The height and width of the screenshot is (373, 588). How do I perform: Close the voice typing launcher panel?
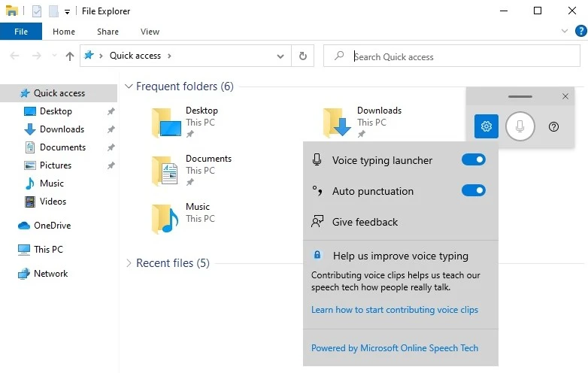[x=565, y=96]
